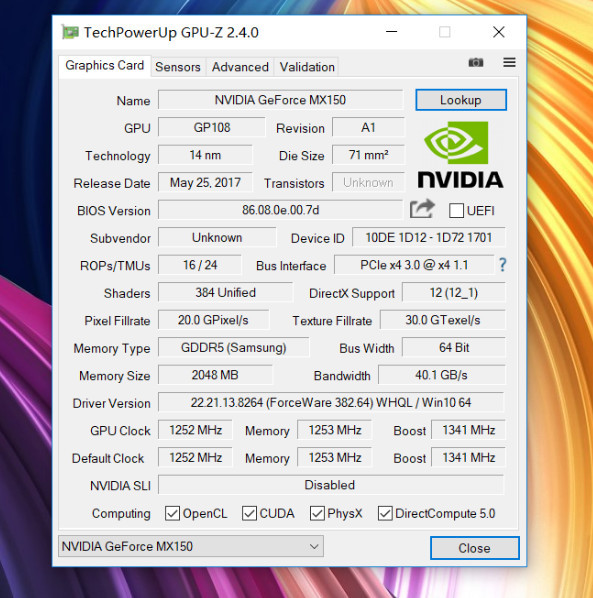593x598 pixels.
Task: Click the Release Date field May 25, 2017
Action: tap(205, 182)
